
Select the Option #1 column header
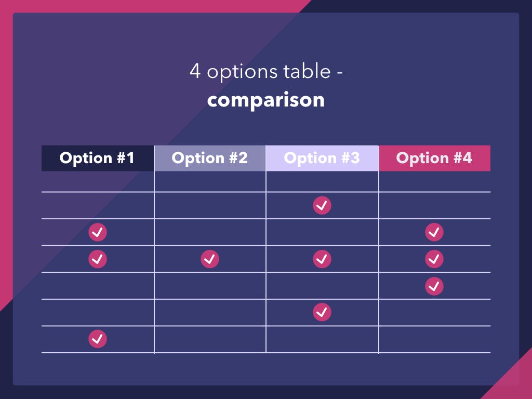tap(98, 158)
